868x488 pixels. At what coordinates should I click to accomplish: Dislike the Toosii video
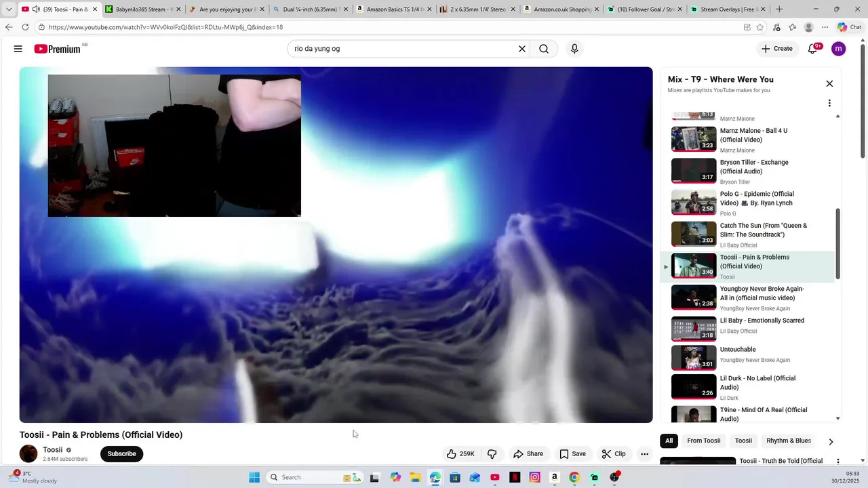tap(492, 454)
